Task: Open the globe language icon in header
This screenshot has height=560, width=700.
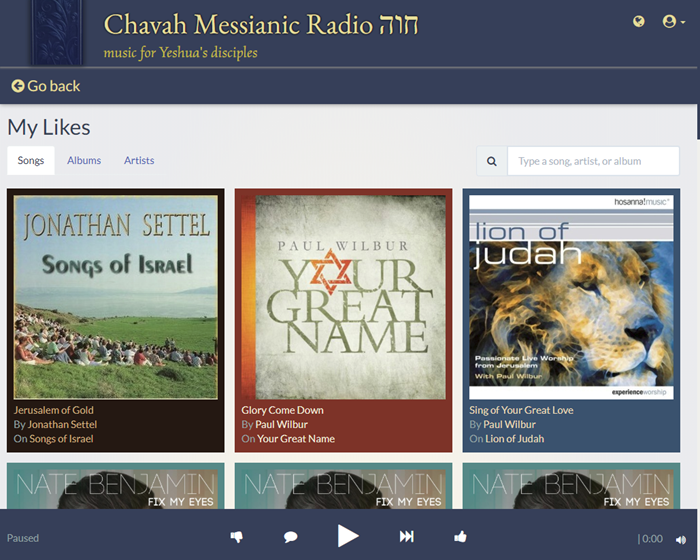Action: click(x=639, y=21)
